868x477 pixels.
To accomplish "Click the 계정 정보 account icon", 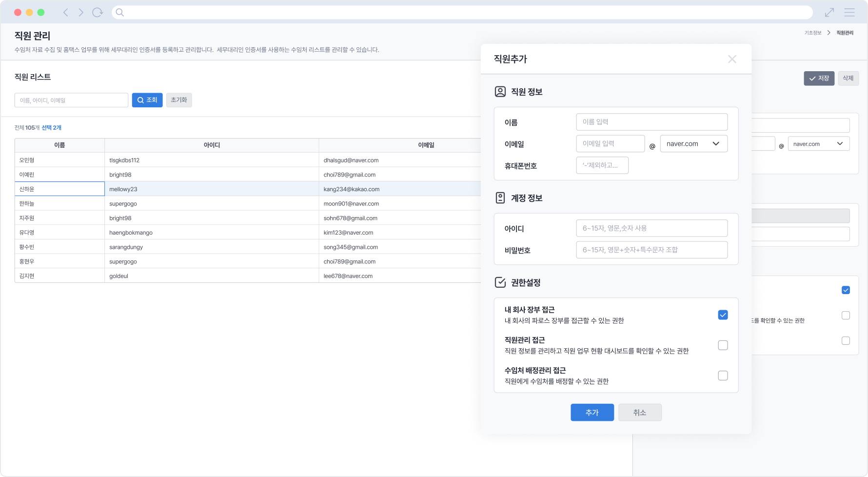I will point(500,198).
